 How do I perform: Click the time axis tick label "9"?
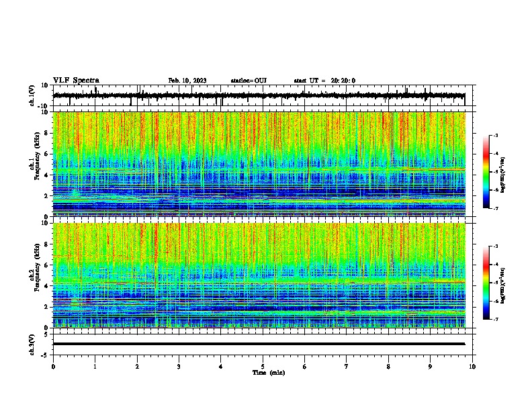tap(430, 367)
